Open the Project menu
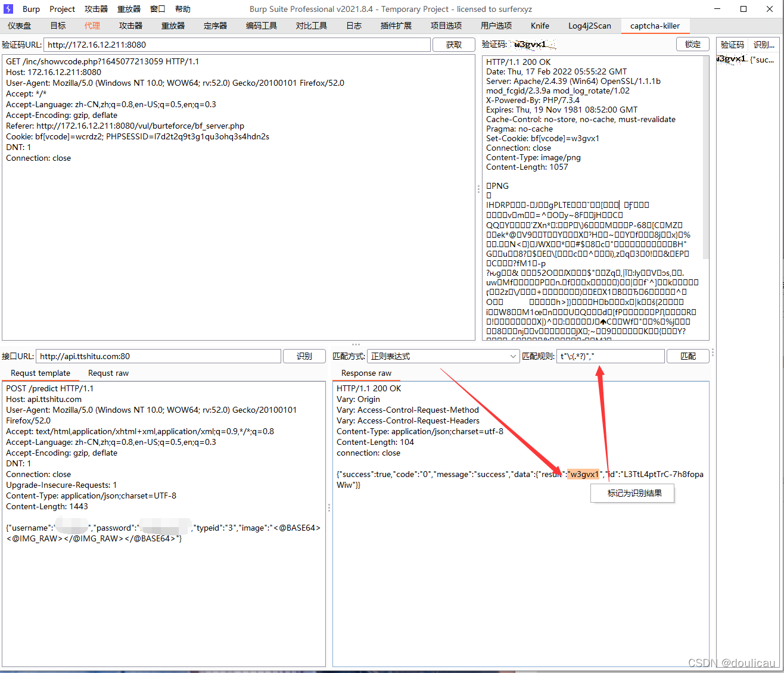784x673 pixels. pos(62,9)
